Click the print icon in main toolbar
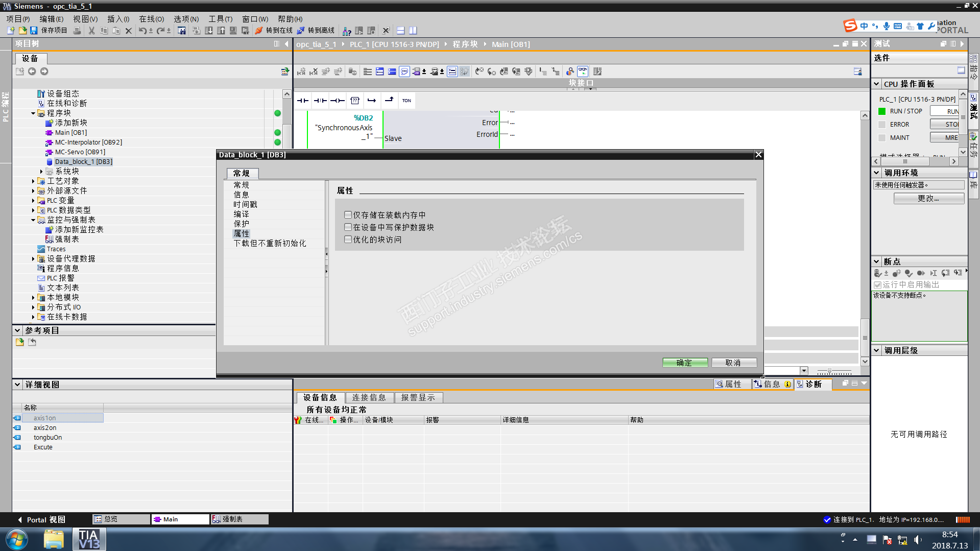This screenshot has height=551, width=980. click(x=77, y=31)
